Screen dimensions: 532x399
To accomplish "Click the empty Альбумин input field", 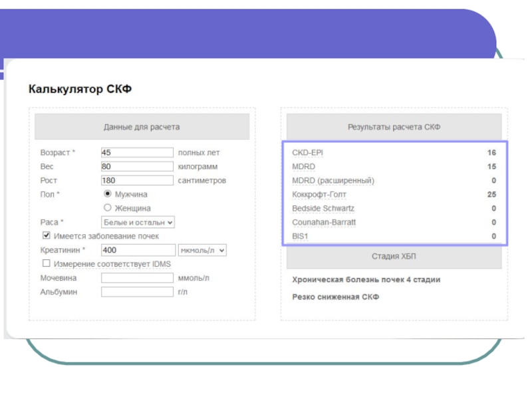I will tap(137, 292).
